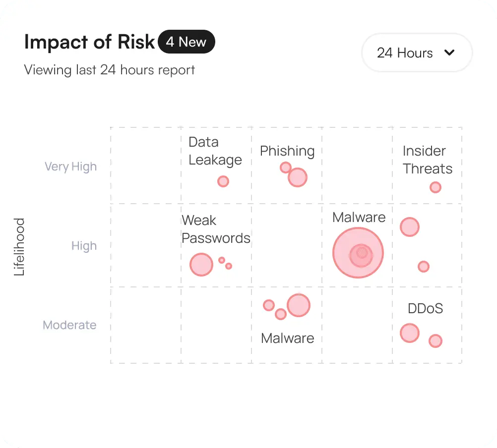Screen dimensions: 497x448
Task: Select the big Weak Passwords bubble
Action: tap(201, 264)
